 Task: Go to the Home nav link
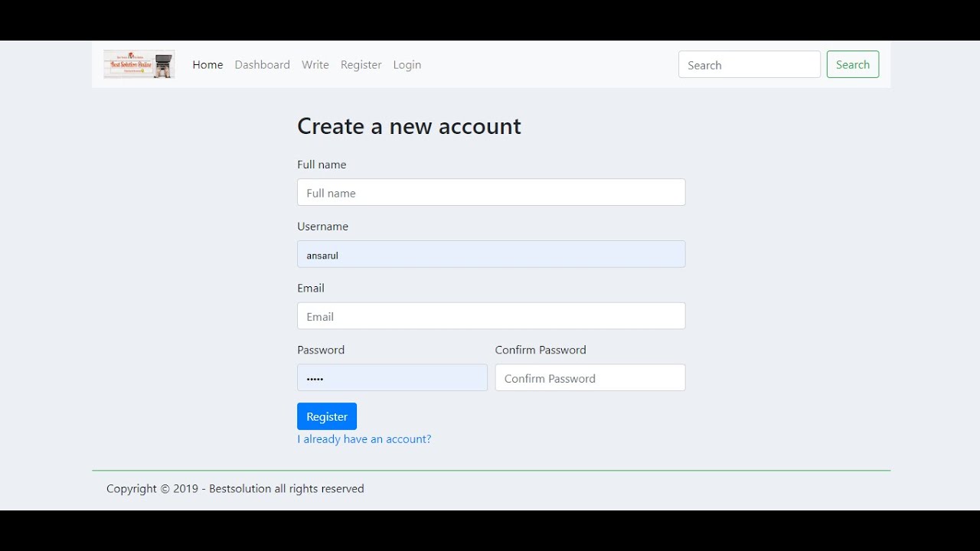coord(207,65)
